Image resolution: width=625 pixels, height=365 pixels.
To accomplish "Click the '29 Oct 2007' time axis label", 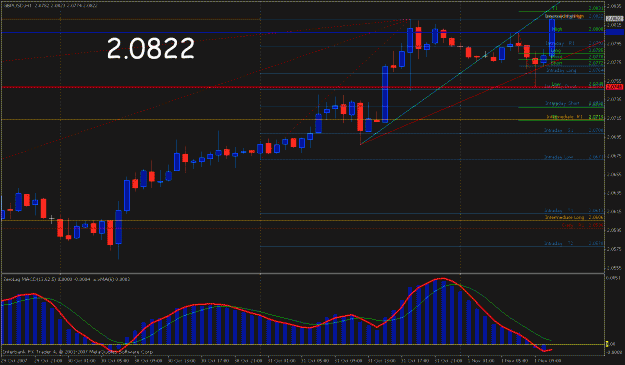I will tap(13, 361).
